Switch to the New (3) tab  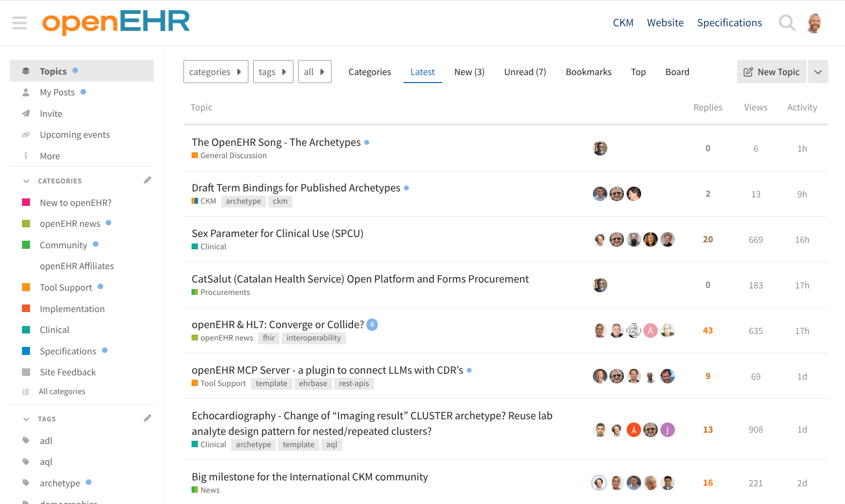469,72
